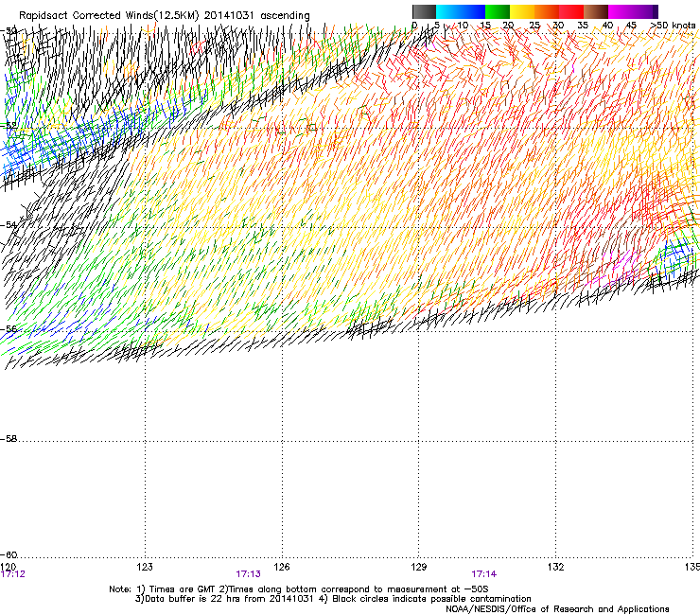Click the longitude label '132'

pos(556,567)
